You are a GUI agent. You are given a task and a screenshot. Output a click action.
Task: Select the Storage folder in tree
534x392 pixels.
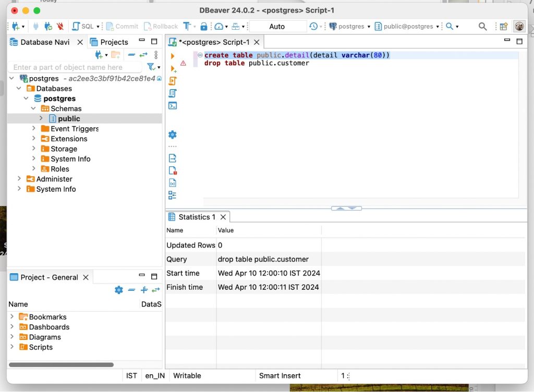pyautogui.click(x=64, y=149)
